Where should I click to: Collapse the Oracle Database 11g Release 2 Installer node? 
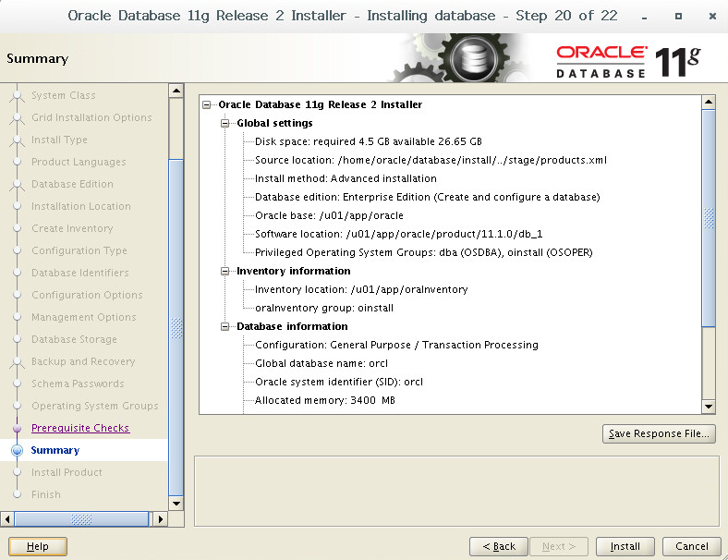pos(207,105)
